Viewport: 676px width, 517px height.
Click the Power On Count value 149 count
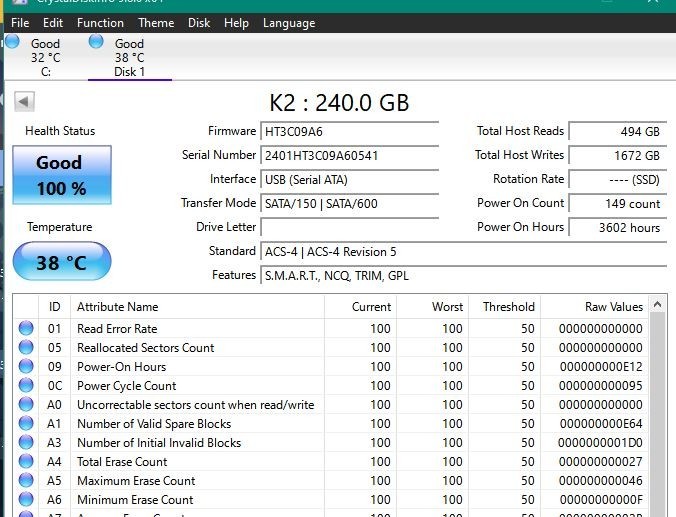pos(618,204)
